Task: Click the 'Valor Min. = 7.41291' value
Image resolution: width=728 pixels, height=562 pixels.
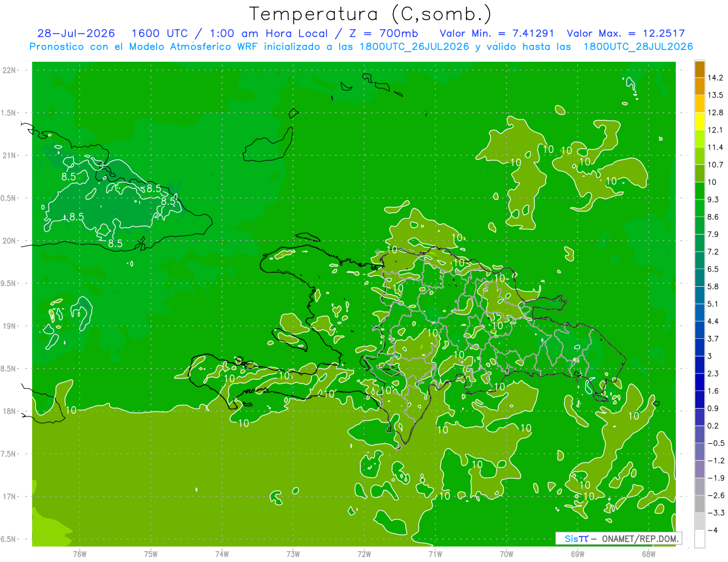Action: click(x=496, y=33)
